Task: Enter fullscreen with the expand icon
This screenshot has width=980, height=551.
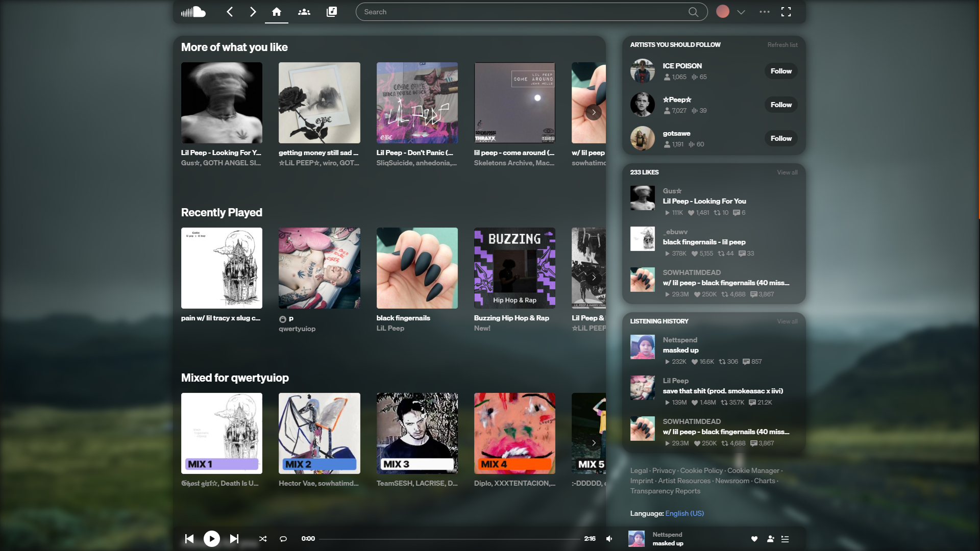Action: [x=786, y=12]
